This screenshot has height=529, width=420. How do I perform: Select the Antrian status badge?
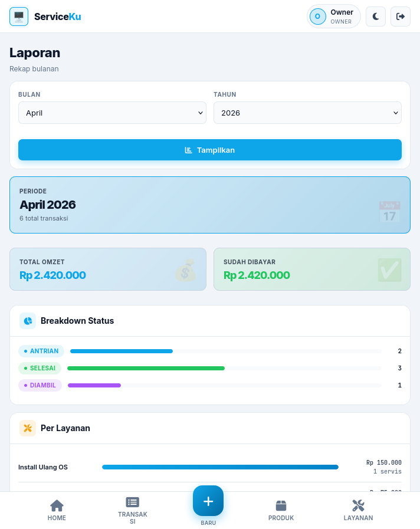(x=41, y=351)
